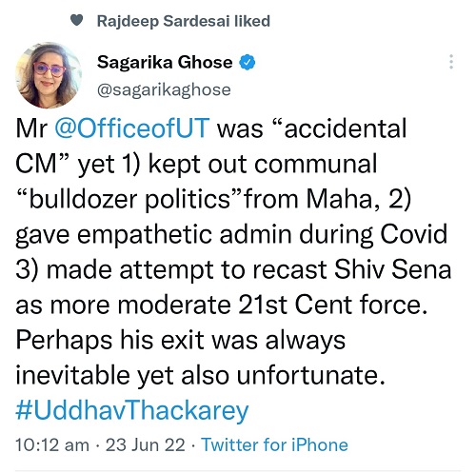Viewport: 476px width, 473px height.
Task: Click the “bulldozer politics” phrase in tweet
Action: coord(127,199)
